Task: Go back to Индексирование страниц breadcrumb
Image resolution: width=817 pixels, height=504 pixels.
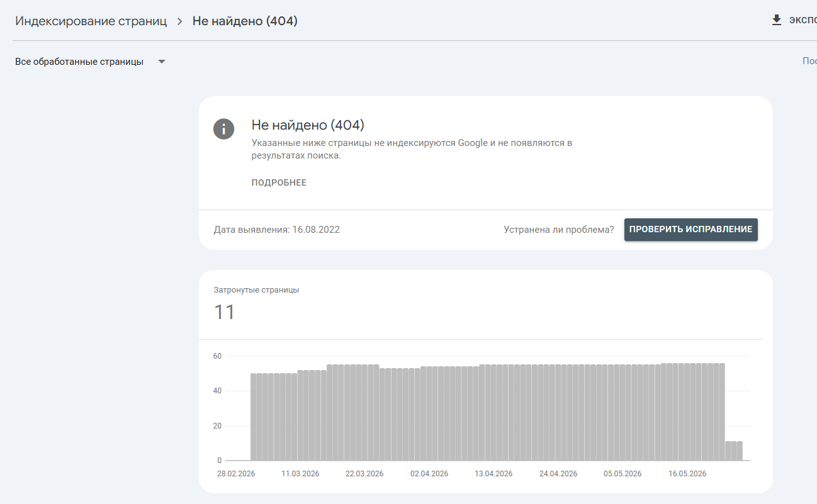Action: coord(91,21)
